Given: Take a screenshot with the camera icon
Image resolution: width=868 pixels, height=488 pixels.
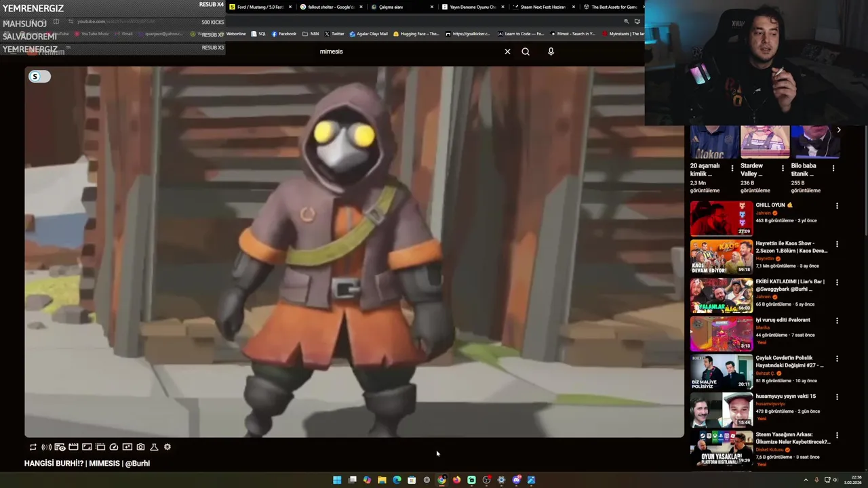Looking at the screenshot, I should (x=140, y=447).
